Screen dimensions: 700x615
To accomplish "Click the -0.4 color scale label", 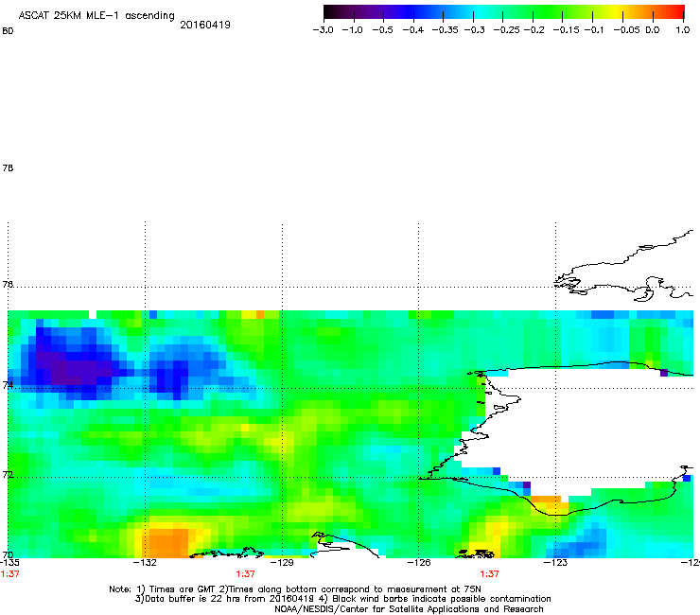I will (413, 30).
